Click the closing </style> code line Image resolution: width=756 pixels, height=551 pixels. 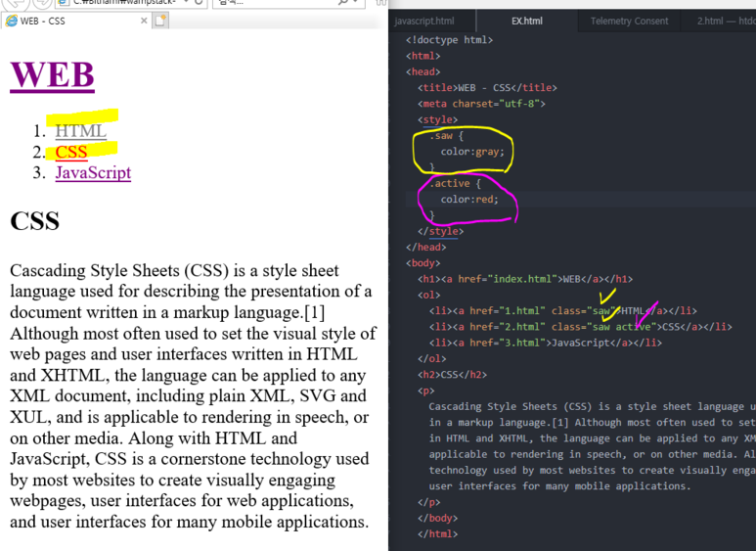coord(440,231)
